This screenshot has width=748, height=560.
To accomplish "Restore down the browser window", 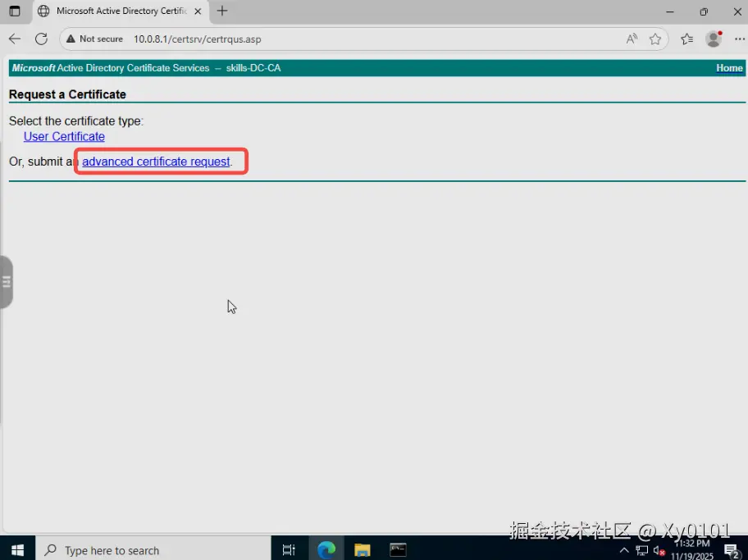I will (x=704, y=11).
